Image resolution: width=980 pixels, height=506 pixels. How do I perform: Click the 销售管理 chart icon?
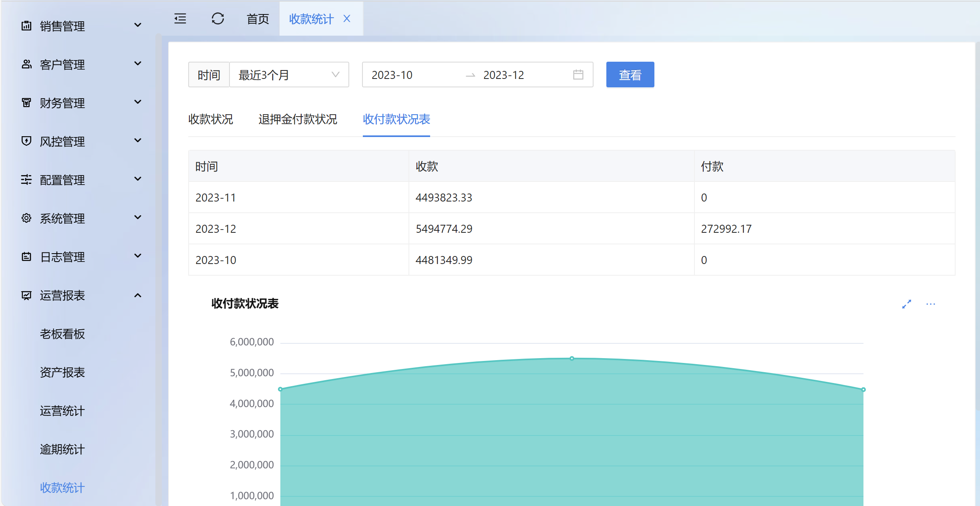tap(26, 26)
